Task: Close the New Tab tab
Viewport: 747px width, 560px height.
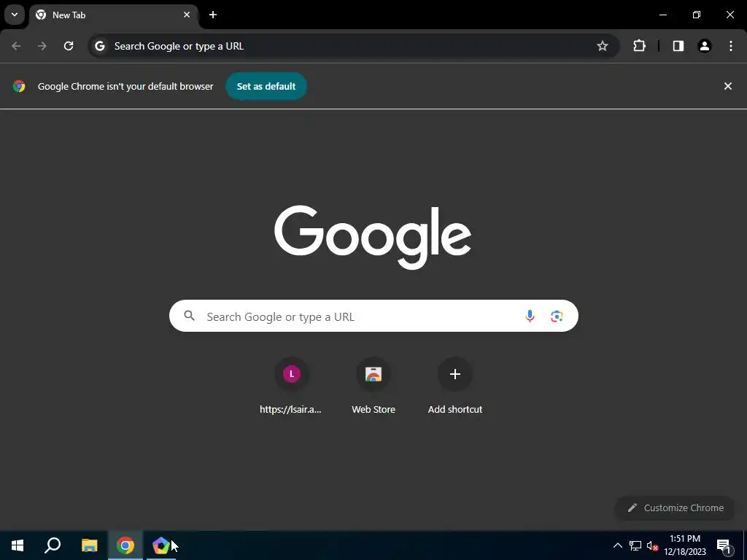Action: [187, 15]
